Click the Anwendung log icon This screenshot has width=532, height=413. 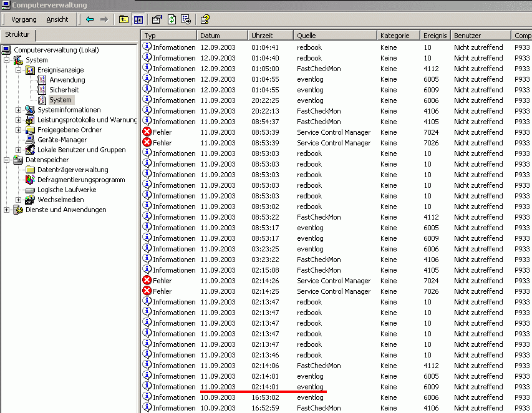42,80
